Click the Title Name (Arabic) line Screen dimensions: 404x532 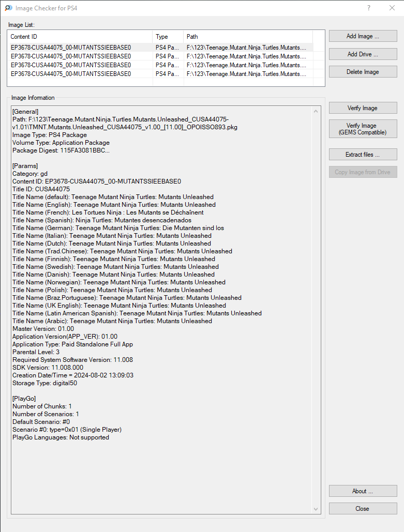(112, 321)
